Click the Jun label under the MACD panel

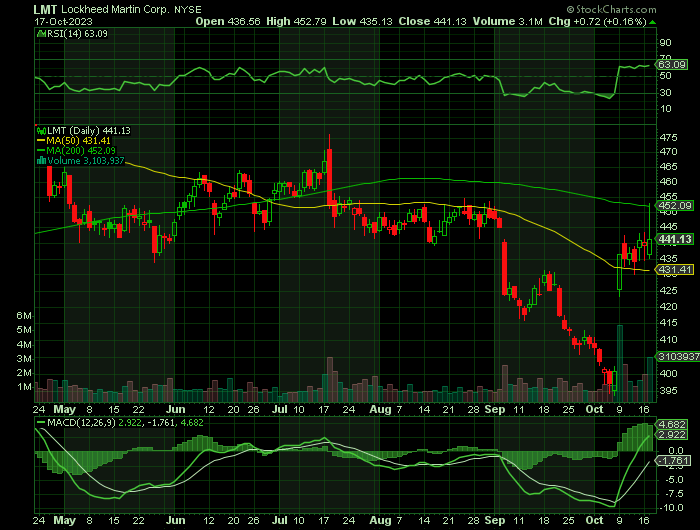pyautogui.click(x=175, y=521)
